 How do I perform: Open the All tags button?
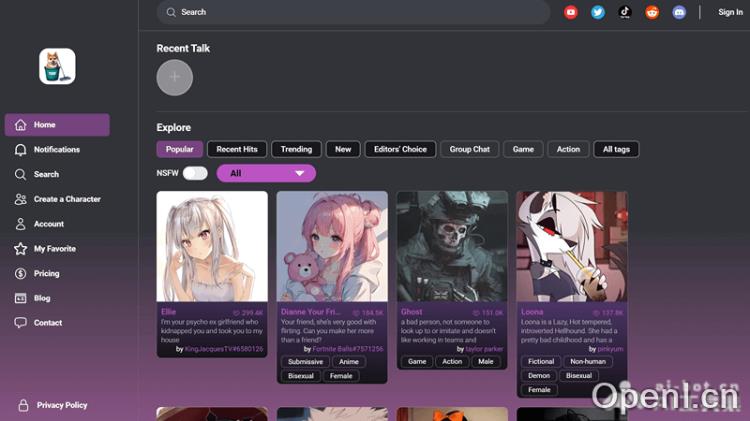(x=616, y=149)
